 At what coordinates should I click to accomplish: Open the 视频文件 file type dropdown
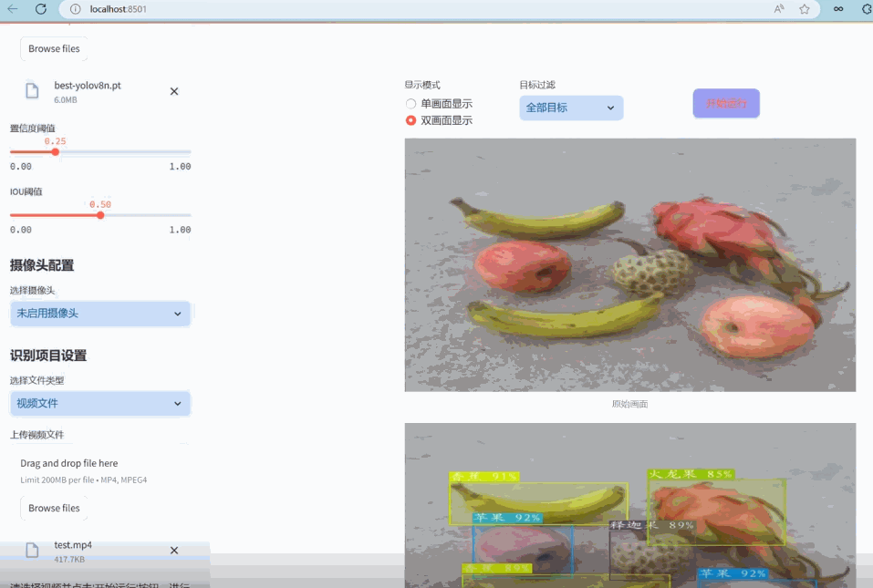[100, 404]
